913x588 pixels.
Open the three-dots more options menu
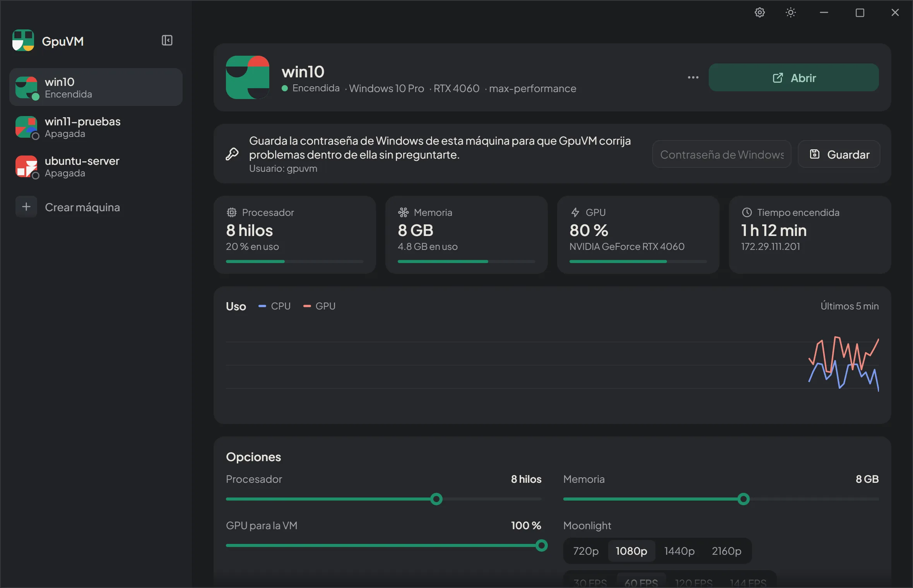[x=693, y=77]
